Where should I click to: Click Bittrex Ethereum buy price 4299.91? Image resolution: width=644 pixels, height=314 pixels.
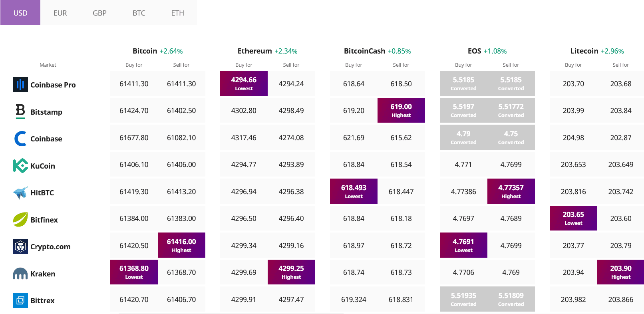[x=244, y=299]
